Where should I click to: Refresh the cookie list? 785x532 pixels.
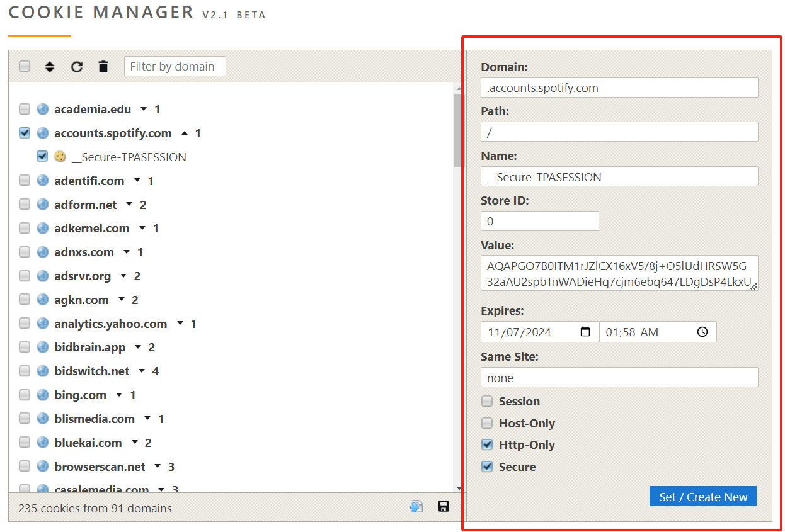pos(76,66)
